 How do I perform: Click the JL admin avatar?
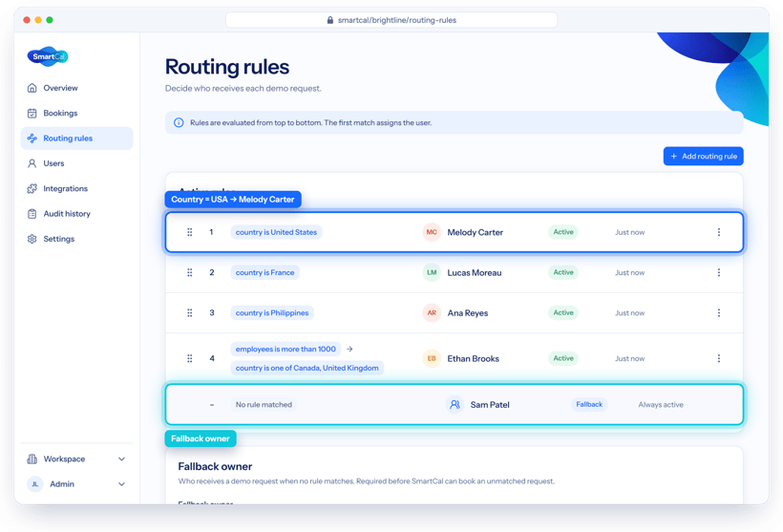tap(35, 484)
